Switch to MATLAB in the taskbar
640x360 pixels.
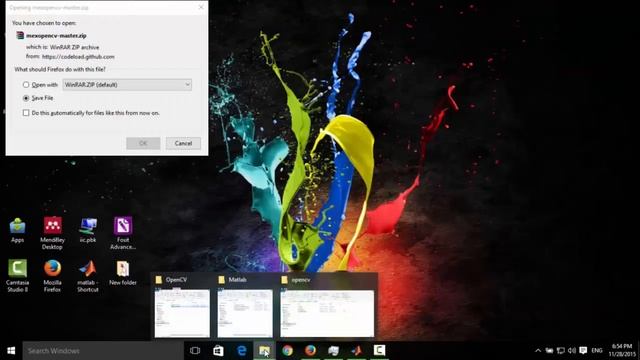tap(356, 351)
